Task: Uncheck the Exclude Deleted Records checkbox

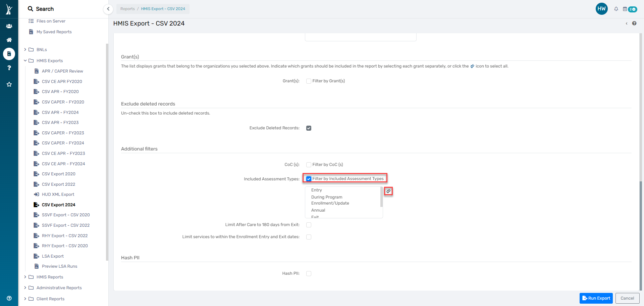Action: (309, 128)
